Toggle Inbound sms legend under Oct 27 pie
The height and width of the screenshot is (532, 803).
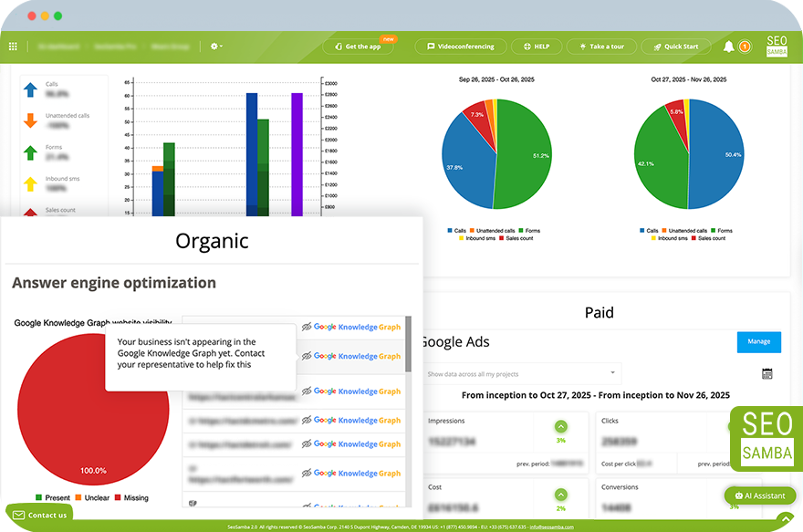[x=670, y=238]
